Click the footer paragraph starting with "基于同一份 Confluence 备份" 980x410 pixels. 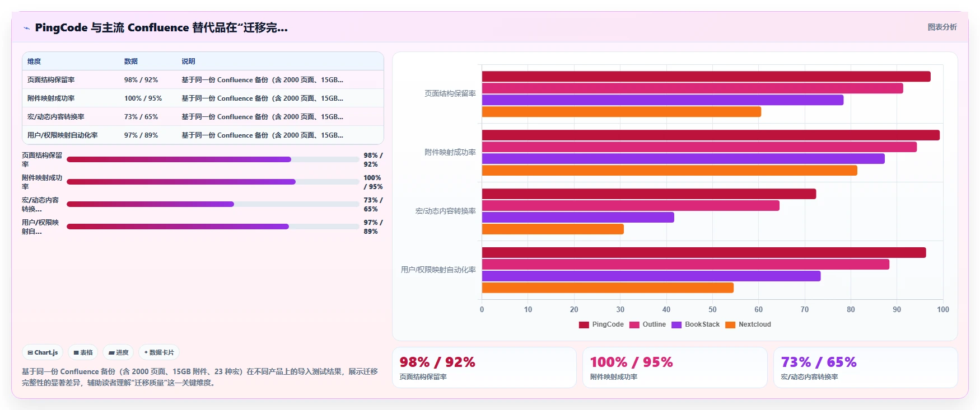[x=200, y=377]
